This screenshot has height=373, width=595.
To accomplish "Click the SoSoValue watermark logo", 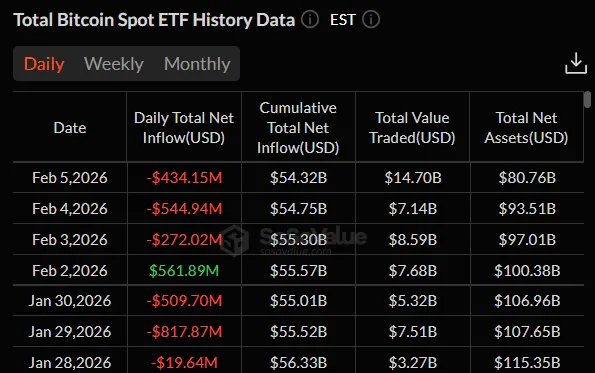I will (235, 240).
